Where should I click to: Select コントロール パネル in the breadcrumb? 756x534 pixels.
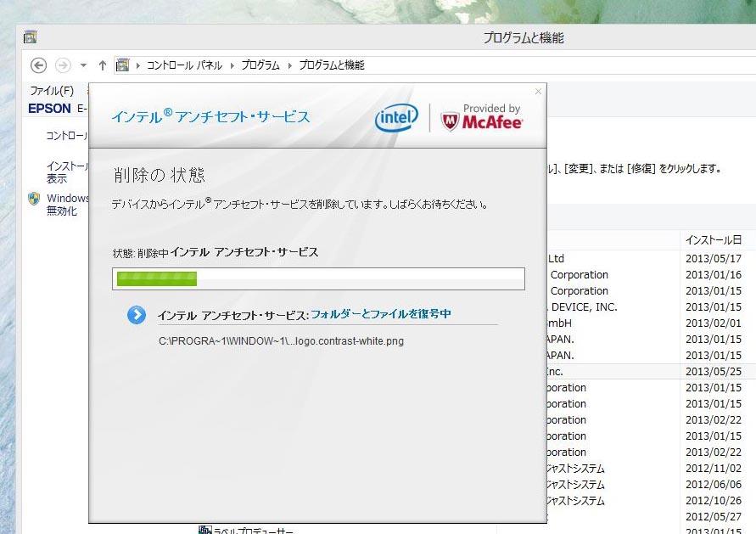(184, 65)
